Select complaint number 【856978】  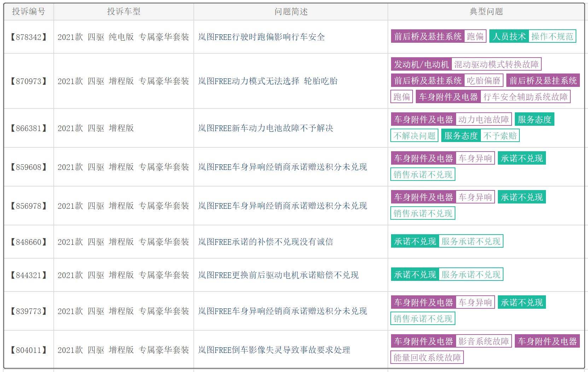click(29, 206)
